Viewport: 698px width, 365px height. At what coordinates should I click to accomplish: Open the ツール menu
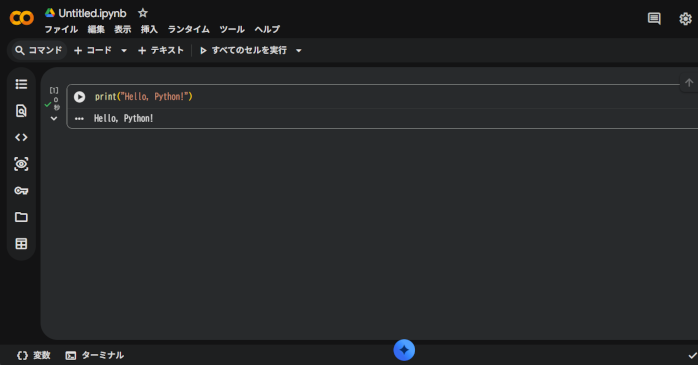point(232,29)
